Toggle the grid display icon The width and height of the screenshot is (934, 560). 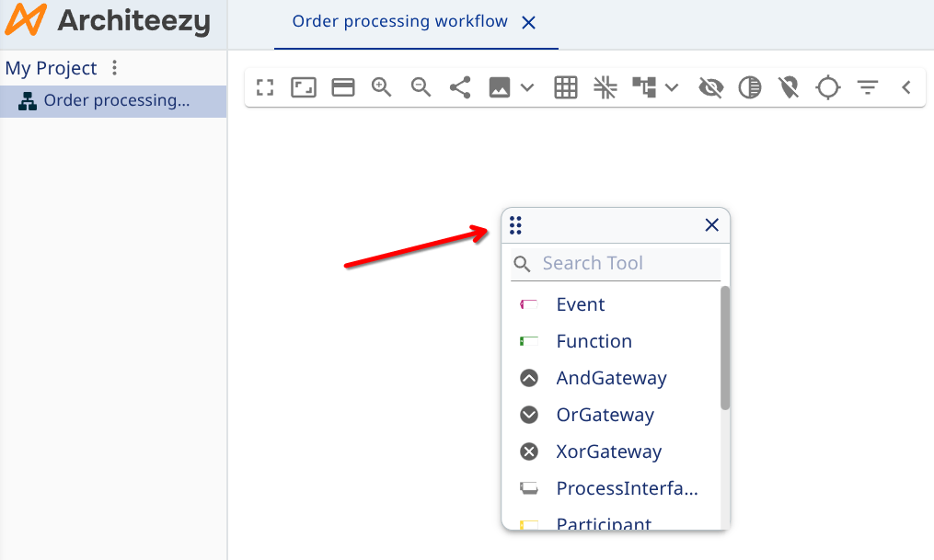(x=566, y=87)
